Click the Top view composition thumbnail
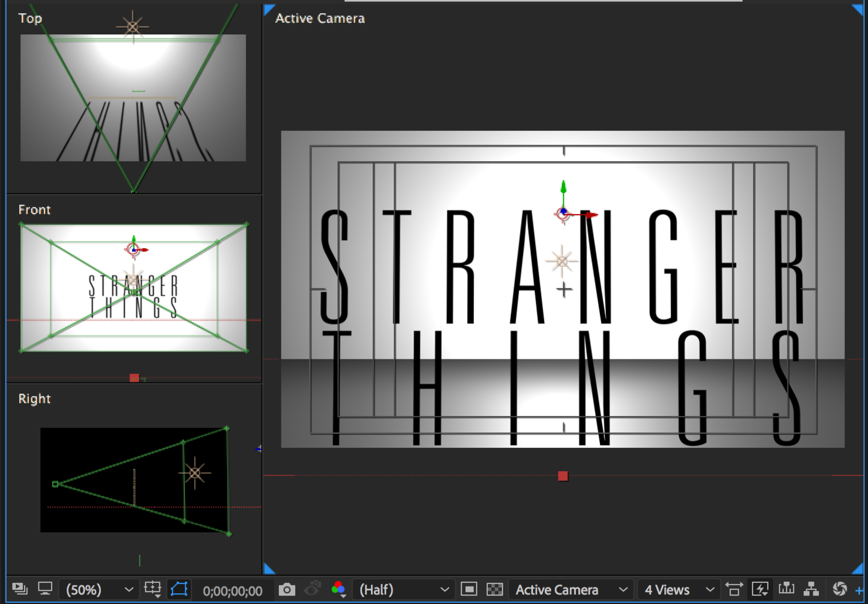 [133, 98]
